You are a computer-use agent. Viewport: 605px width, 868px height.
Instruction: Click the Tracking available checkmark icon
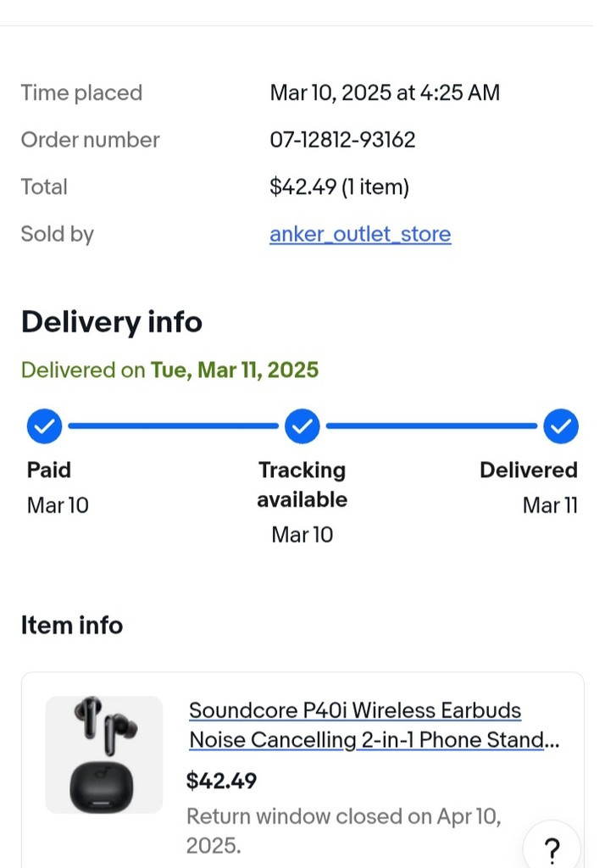coord(302,426)
